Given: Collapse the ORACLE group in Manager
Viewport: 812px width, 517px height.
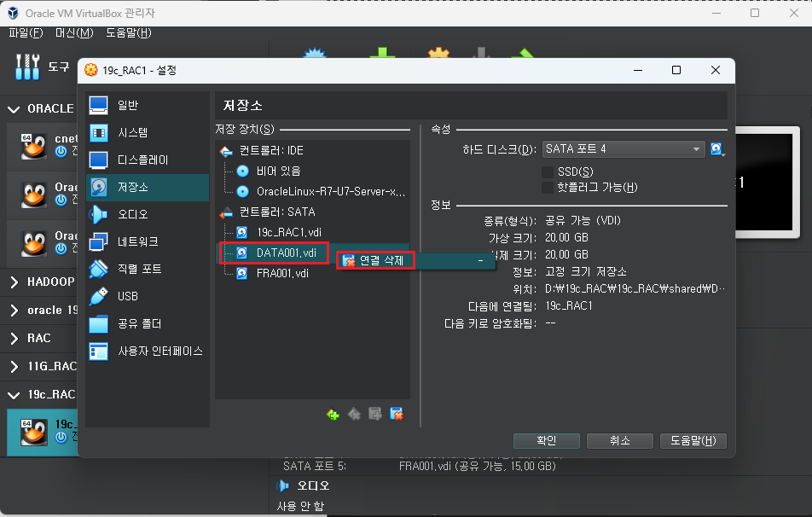Looking at the screenshot, I should 14,109.
